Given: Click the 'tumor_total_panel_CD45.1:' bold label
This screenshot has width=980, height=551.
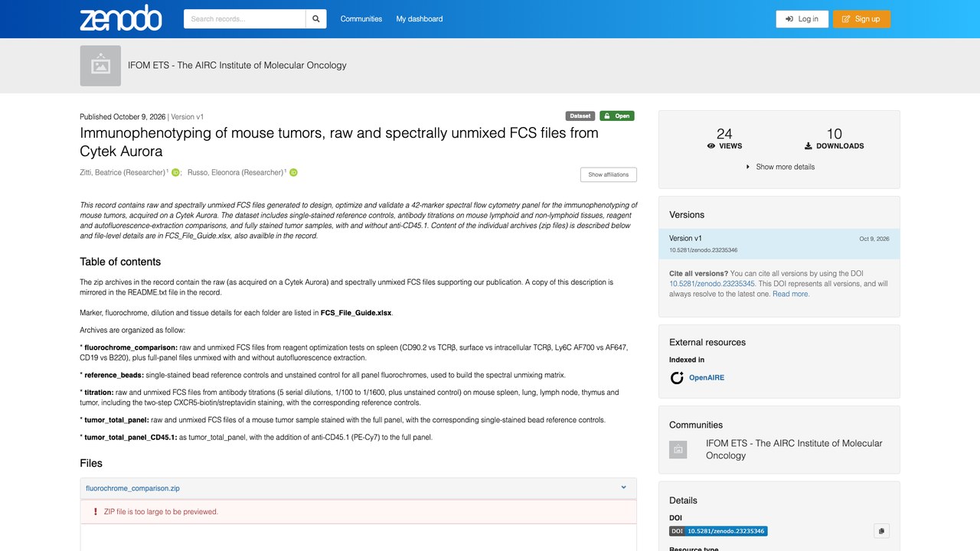Looking at the screenshot, I should 131,438.
